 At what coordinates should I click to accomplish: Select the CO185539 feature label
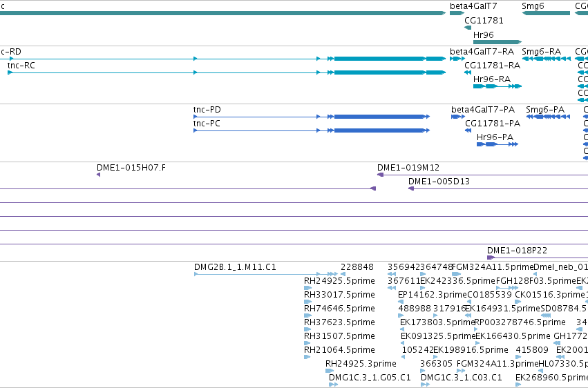[489, 295]
